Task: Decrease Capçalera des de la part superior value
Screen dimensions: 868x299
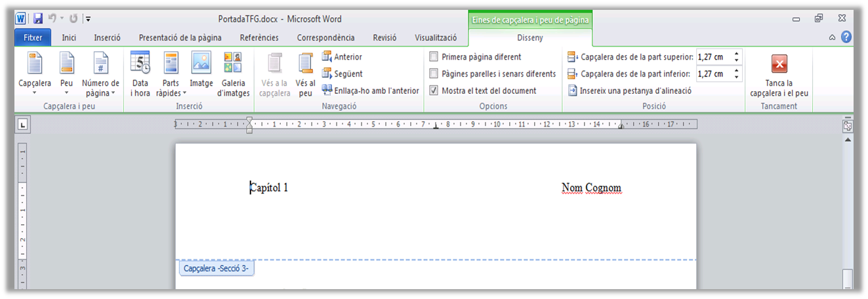Action: click(737, 60)
